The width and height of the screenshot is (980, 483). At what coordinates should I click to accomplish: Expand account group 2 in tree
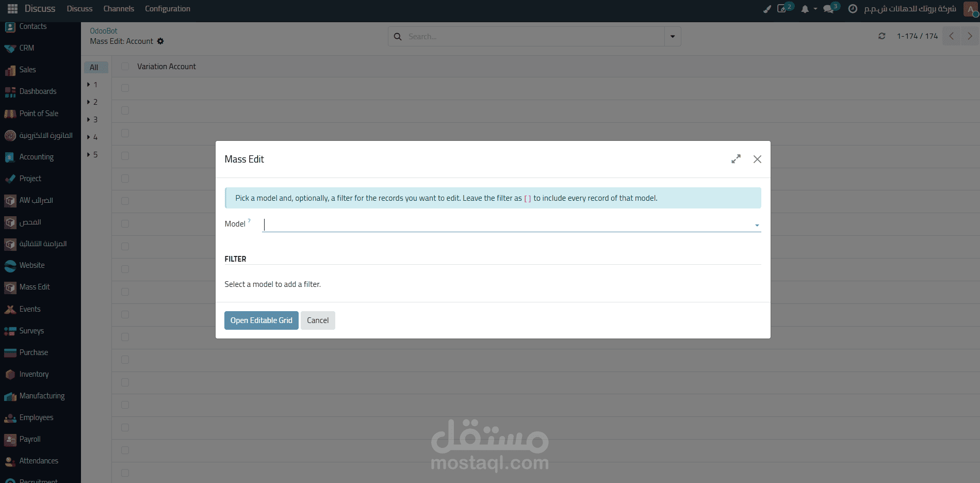tap(89, 102)
